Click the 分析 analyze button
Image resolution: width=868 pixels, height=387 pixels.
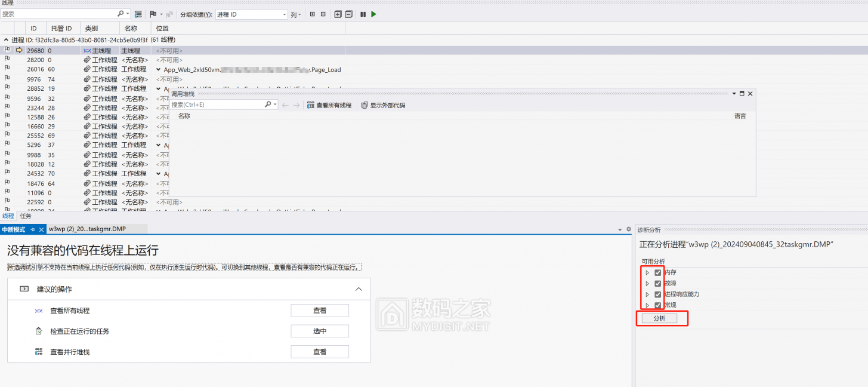point(659,318)
